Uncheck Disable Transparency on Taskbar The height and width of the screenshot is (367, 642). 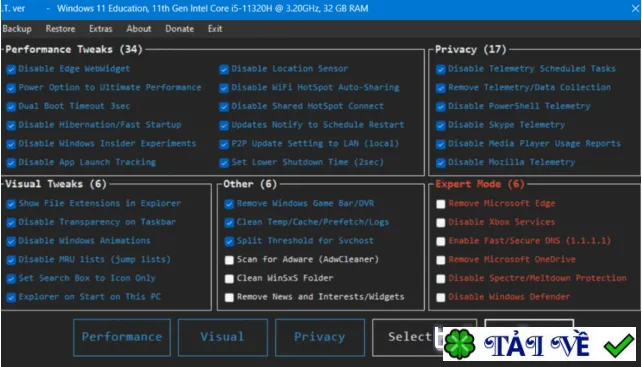(x=11, y=223)
